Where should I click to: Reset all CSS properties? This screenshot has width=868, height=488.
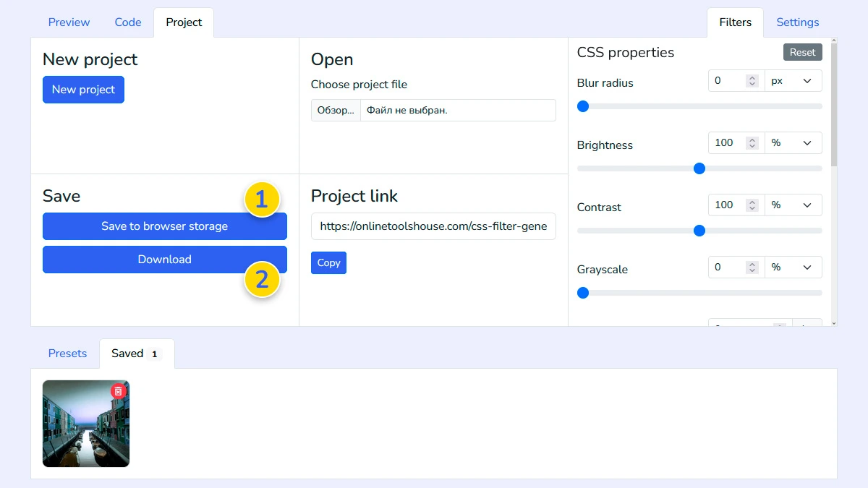[x=802, y=51]
